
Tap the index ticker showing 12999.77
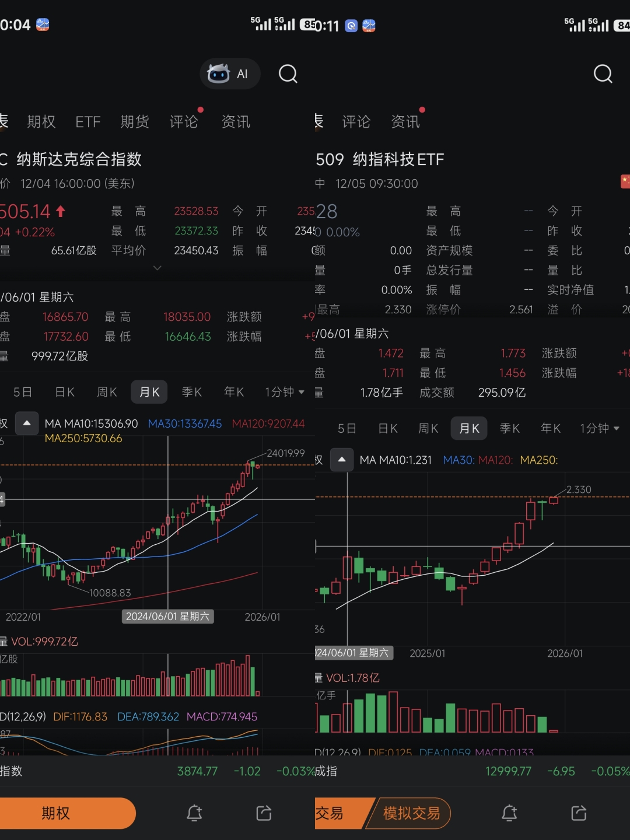coord(473,771)
